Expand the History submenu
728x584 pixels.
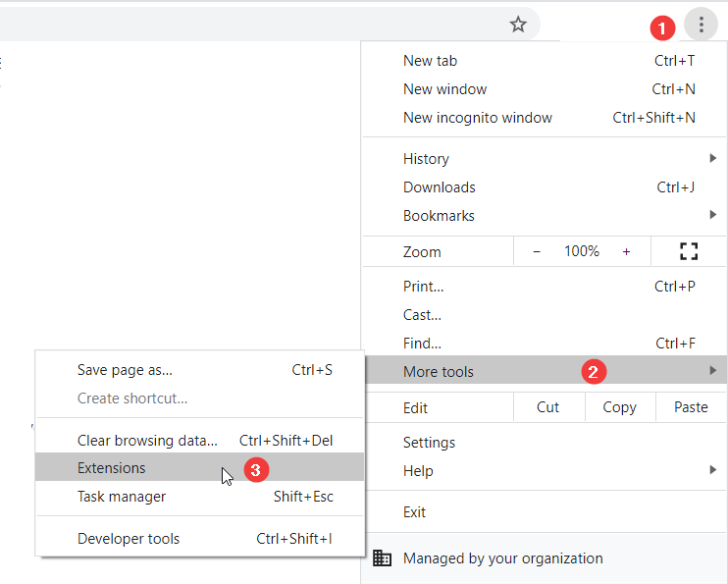tap(545, 159)
